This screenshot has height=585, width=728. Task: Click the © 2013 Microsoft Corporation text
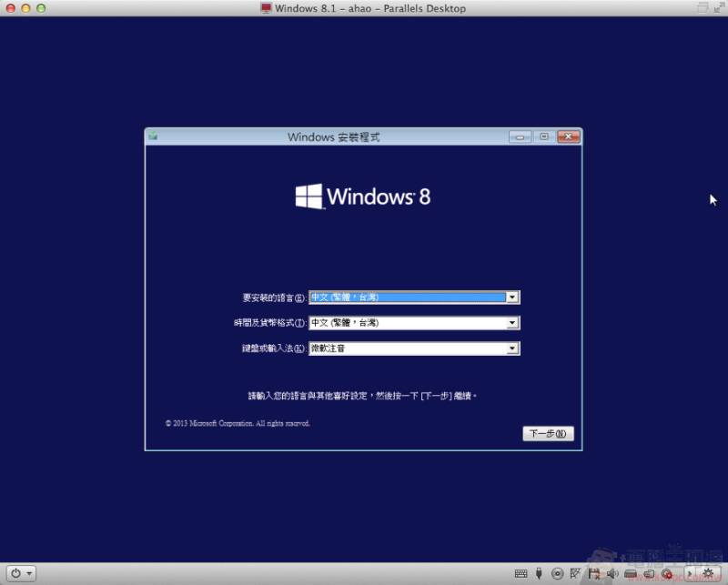238,423
